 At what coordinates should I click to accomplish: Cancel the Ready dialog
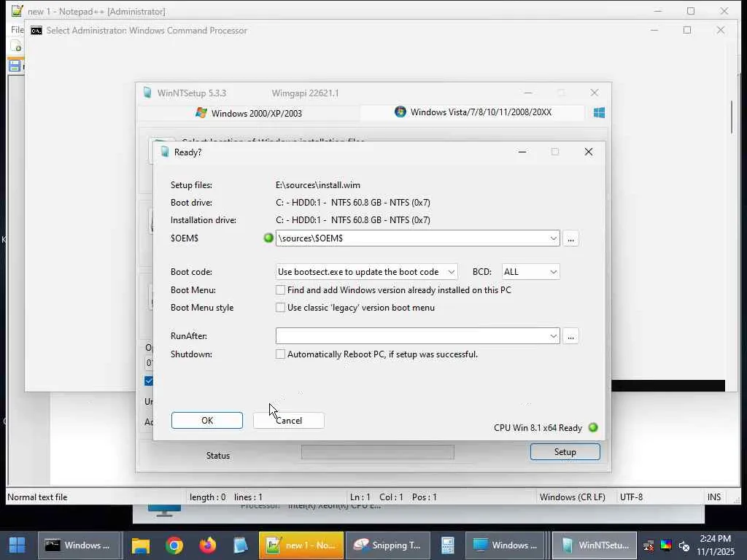[x=289, y=421]
